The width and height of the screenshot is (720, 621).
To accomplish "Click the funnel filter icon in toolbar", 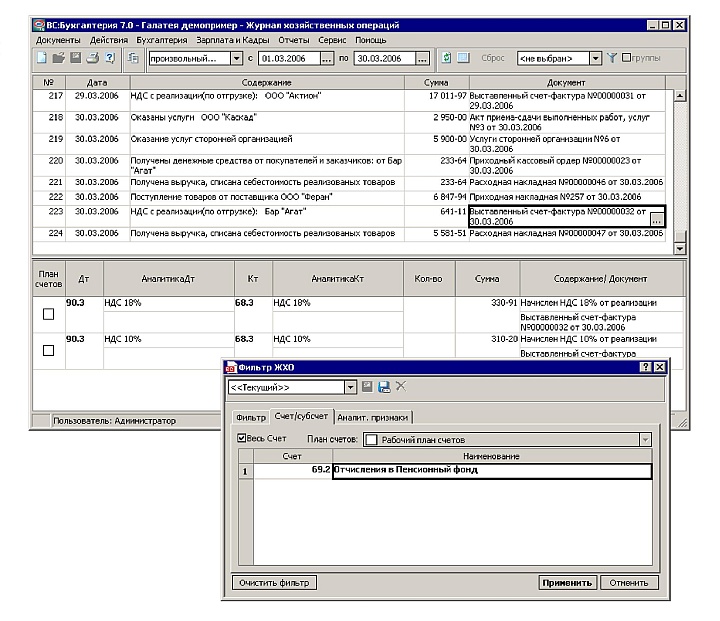I will click(x=611, y=59).
